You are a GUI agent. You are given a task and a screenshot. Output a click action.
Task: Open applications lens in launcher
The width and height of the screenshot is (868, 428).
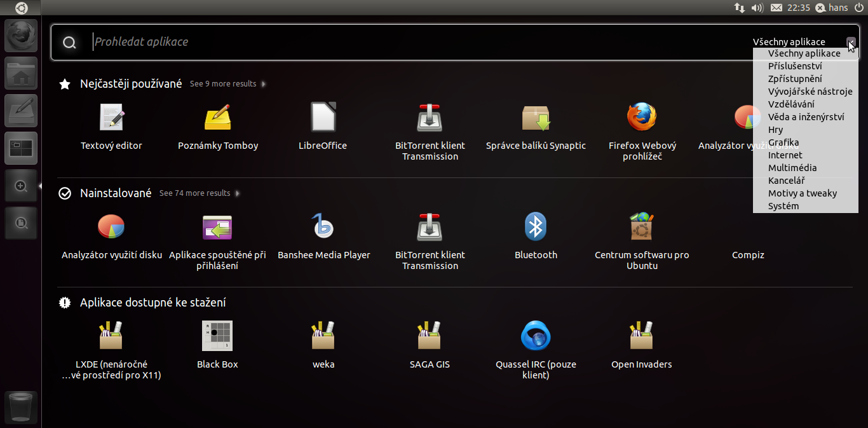(x=21, y=186)
